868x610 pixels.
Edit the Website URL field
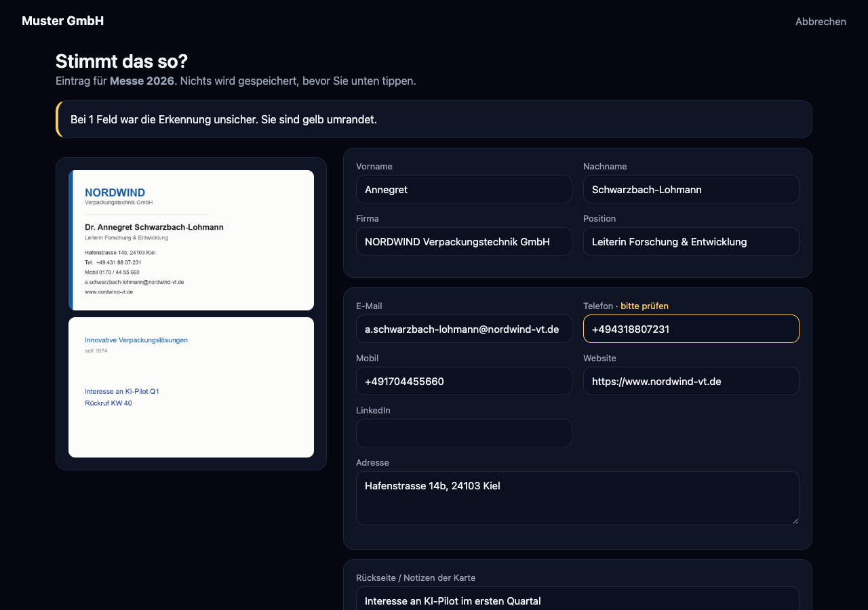pyautogui.click(x=691, y=381)
